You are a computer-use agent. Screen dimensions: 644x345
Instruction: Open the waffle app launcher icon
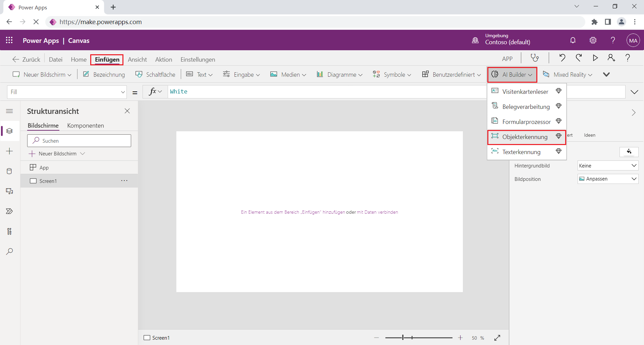[9, 41]
